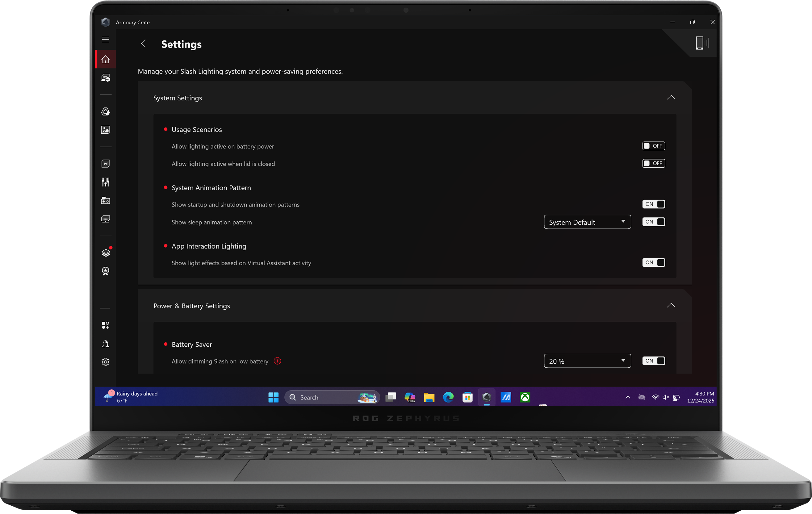This screenshot has height=514, width=812.
Task: Turn off Virtual Assistant light effects
Action: click(653, 262)
